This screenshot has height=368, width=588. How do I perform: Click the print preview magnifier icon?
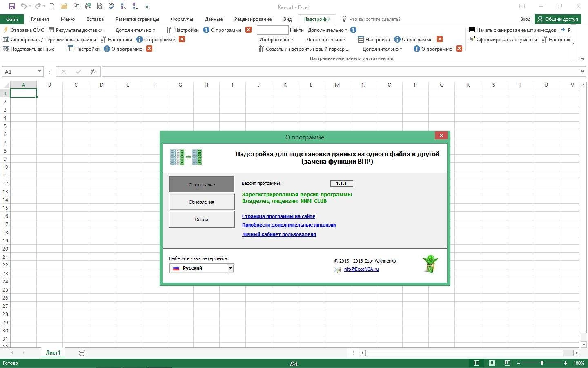pos(100,6)
